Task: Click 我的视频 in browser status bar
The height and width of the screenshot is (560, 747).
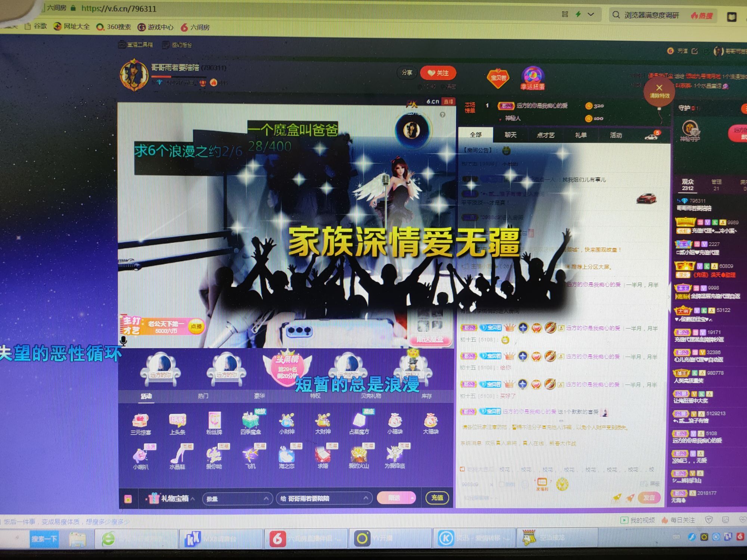Action: [638, 520]
